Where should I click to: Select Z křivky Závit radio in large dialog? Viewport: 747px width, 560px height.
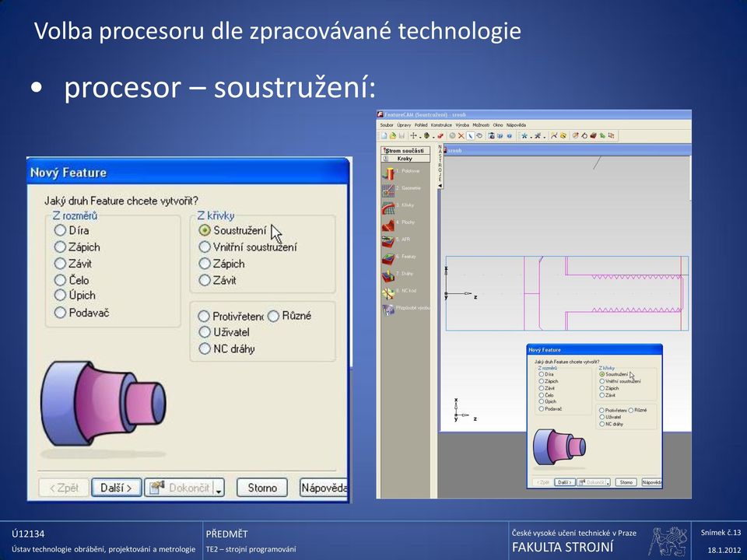[x=205, y=280]
